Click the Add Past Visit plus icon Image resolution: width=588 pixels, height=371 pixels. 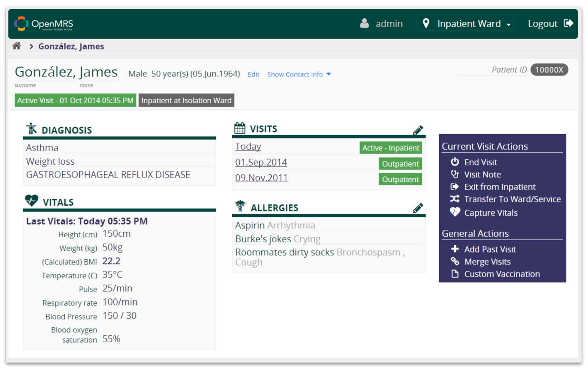(x=455, y=249)
